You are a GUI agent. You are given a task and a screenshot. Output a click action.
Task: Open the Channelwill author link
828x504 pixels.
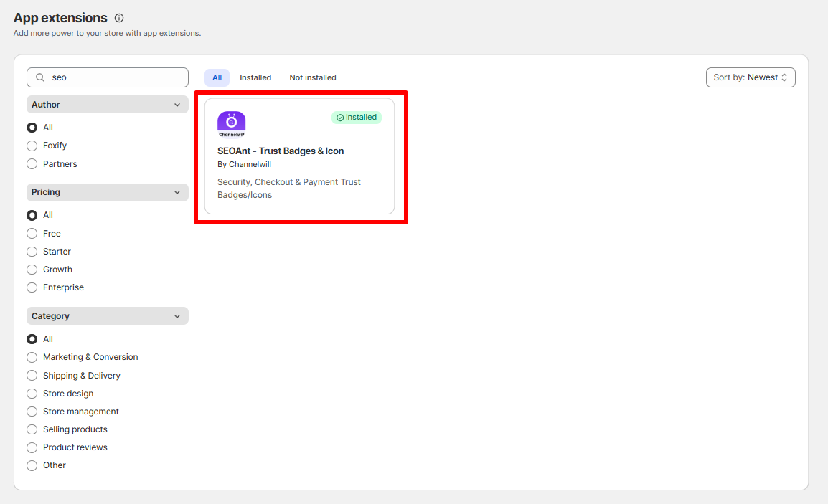250,165
